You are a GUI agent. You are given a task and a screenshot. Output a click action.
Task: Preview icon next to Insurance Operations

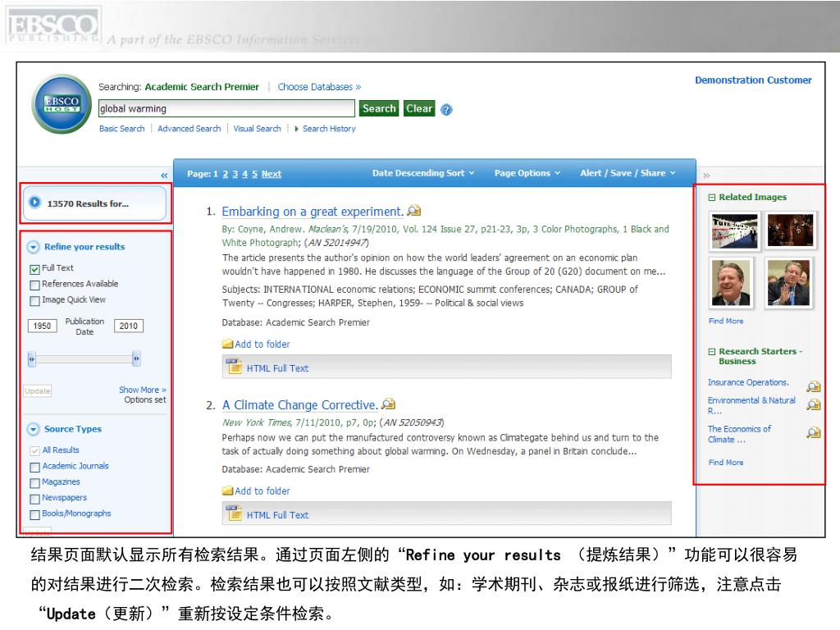(x=813, y=386)
